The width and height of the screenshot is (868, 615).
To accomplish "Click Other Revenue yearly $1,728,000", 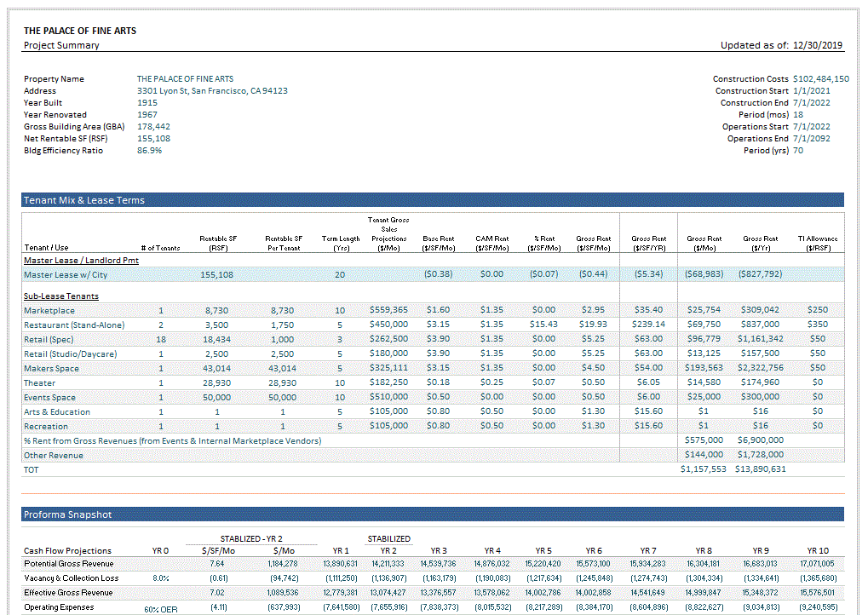I will 760,455.
